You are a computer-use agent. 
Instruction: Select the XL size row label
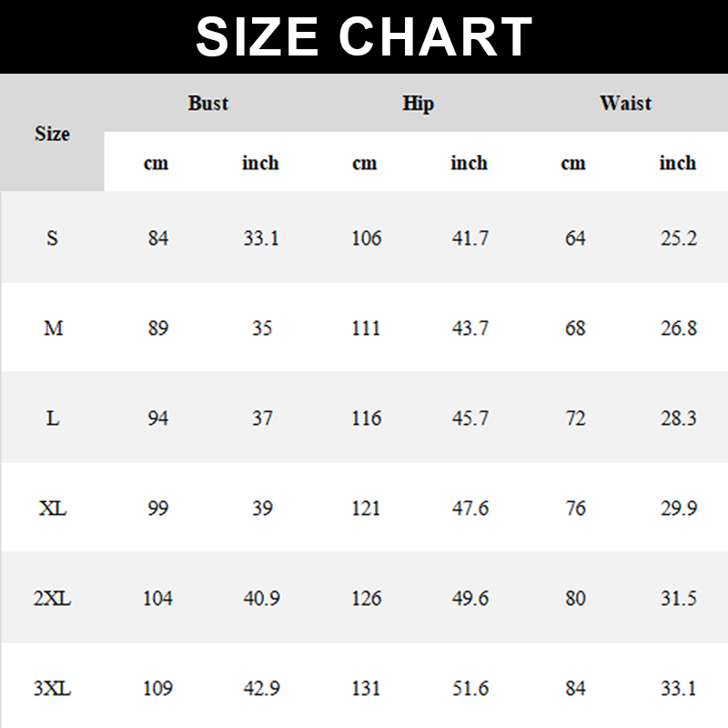coord(53,508)
